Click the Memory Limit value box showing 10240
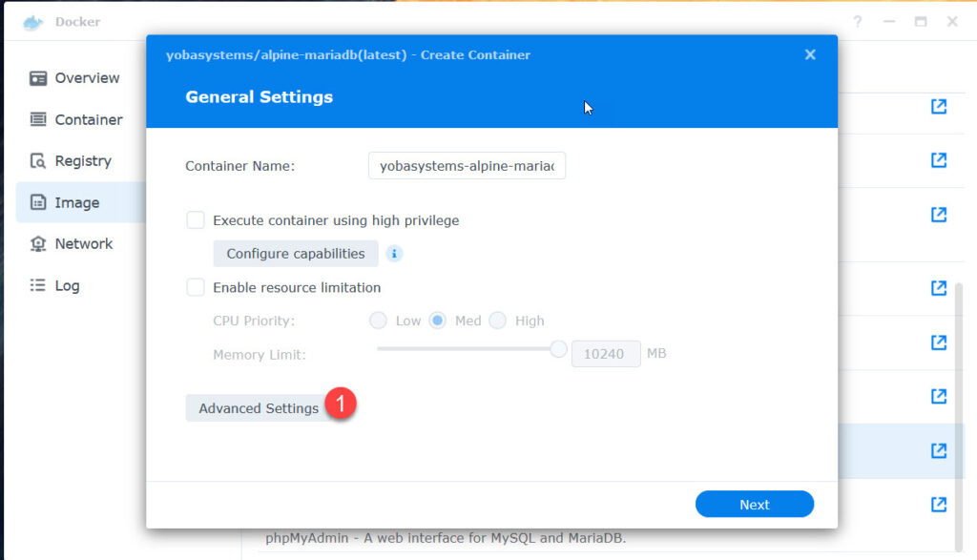Viewport: 977px width, 560px height. pos(606,354)
